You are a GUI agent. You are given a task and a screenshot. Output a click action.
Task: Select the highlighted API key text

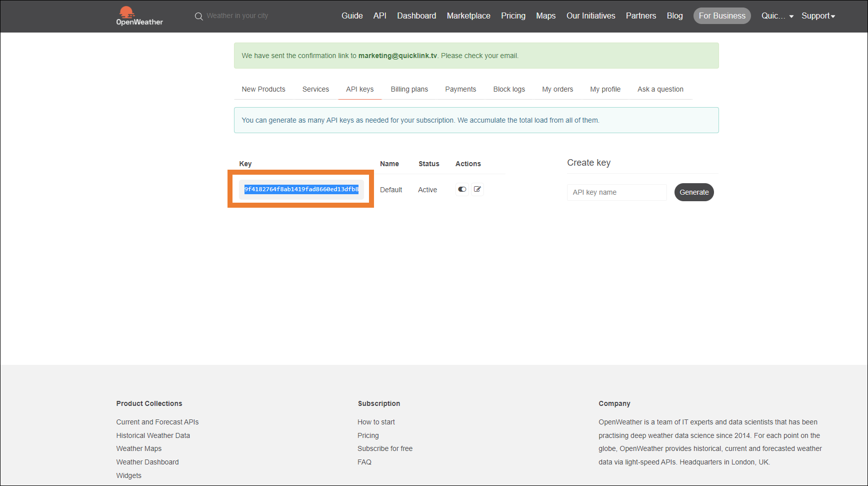(301, 189)
